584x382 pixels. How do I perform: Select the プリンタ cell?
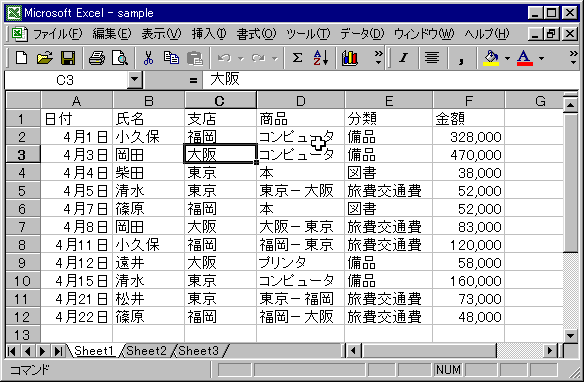(301, 263)
